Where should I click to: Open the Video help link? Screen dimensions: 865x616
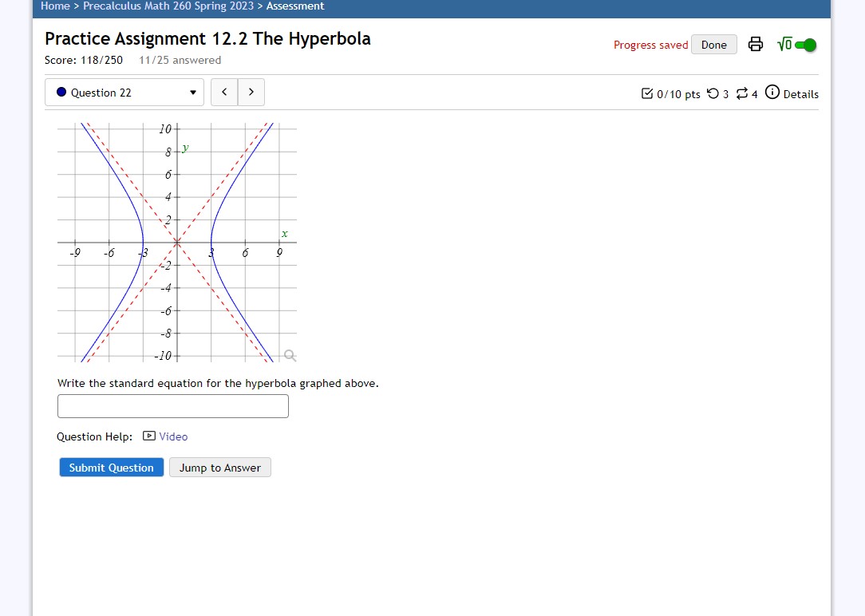(x=172, y=436)
